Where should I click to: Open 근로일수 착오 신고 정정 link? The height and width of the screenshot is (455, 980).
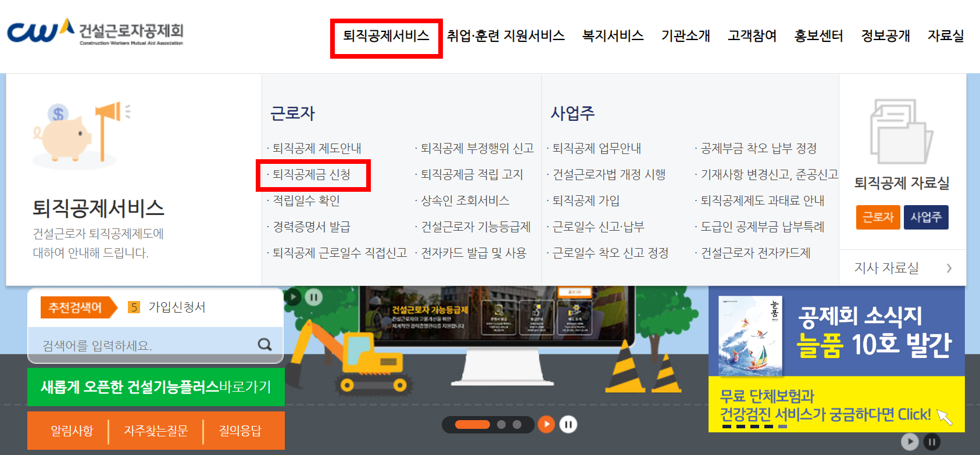tap(610, 253)
